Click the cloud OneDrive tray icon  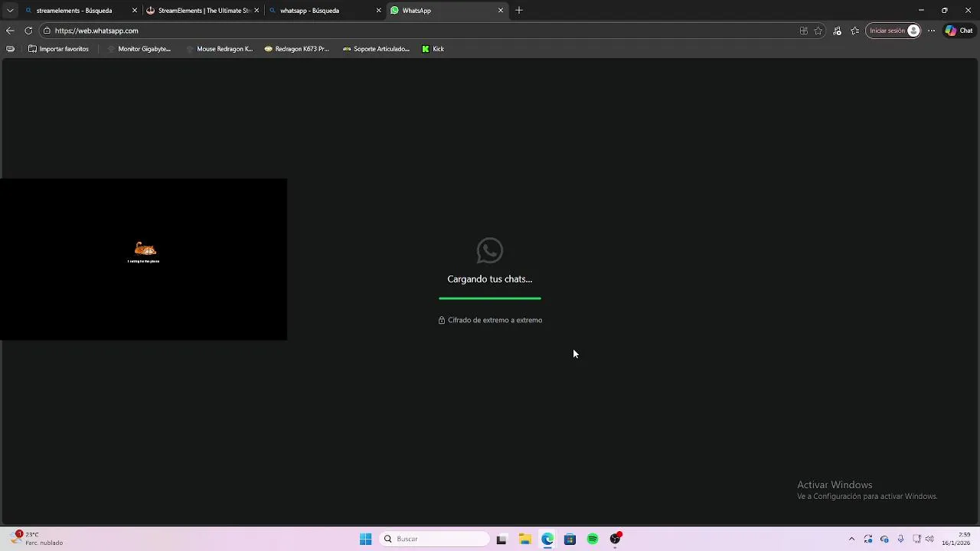(884, 539)
